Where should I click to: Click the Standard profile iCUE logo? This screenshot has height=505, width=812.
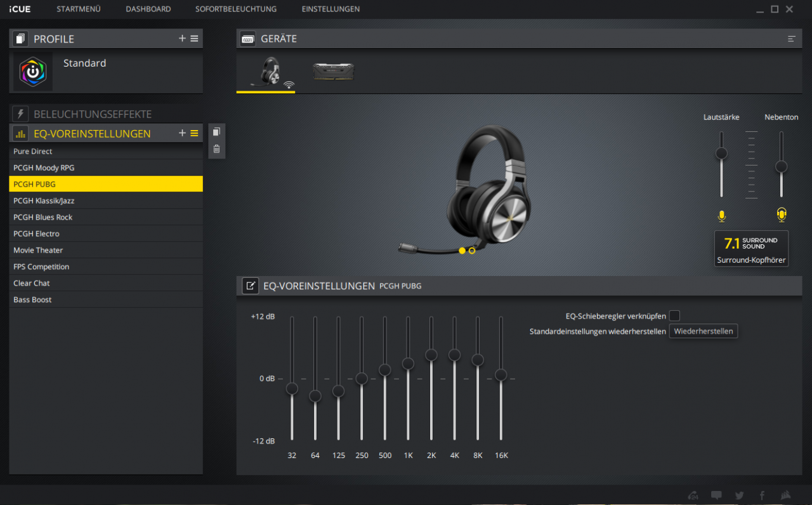[33, 71]
